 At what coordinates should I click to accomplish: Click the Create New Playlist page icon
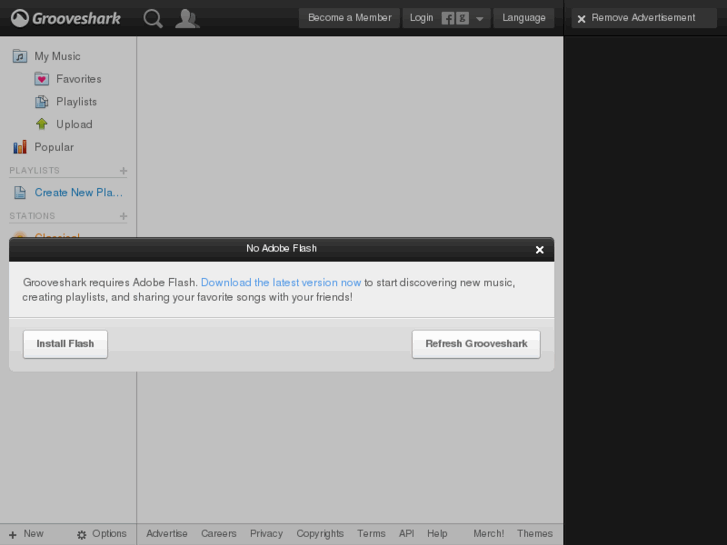click(x=20, y=192)
